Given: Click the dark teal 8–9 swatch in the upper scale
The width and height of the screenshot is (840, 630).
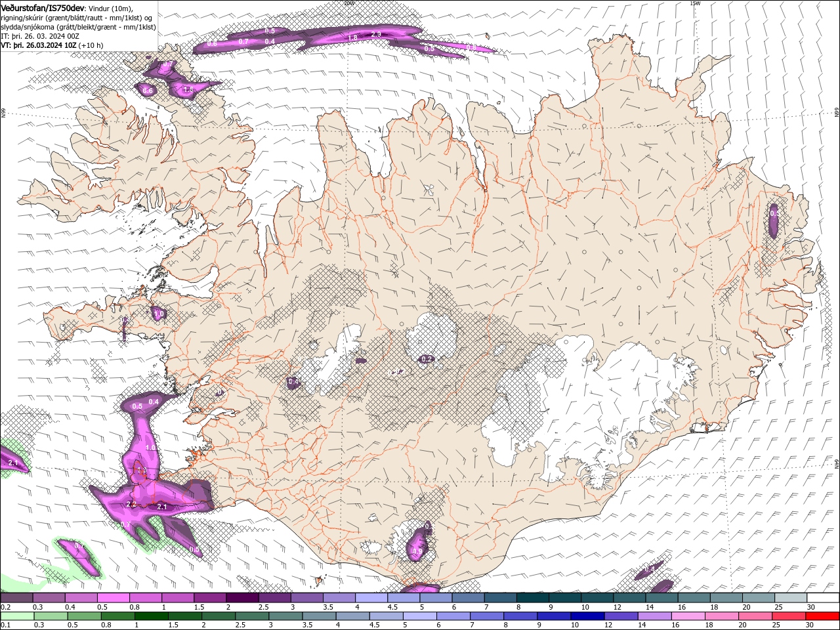Looking at the screenshot, I should coord(532,598).
